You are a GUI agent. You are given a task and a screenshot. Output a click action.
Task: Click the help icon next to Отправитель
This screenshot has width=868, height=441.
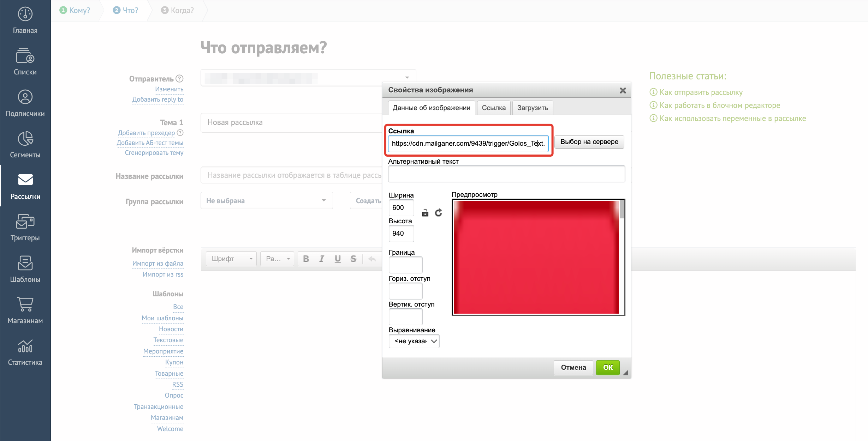click(180, 78)
